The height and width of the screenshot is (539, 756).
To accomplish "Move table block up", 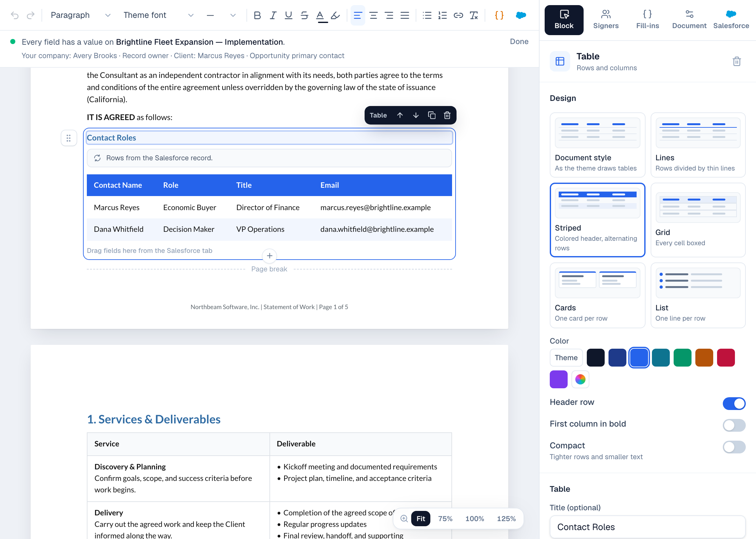I will 400,115.
